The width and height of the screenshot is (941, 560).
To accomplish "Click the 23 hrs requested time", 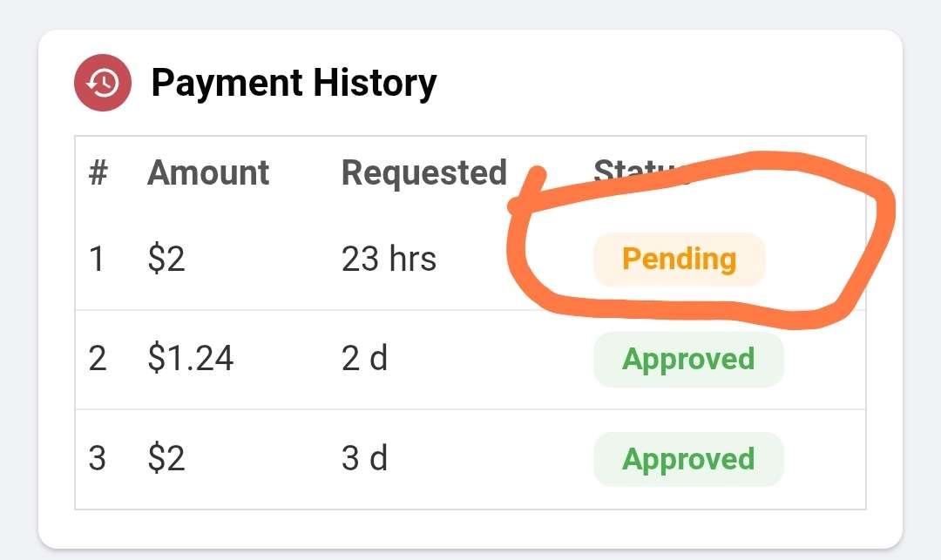I will 389,259.
